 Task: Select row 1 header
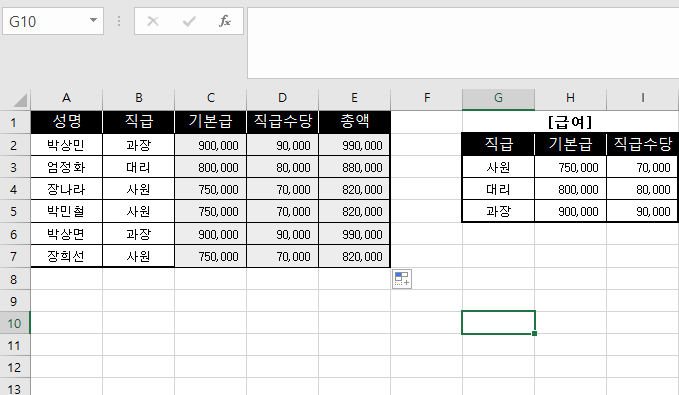coord(15,122)
